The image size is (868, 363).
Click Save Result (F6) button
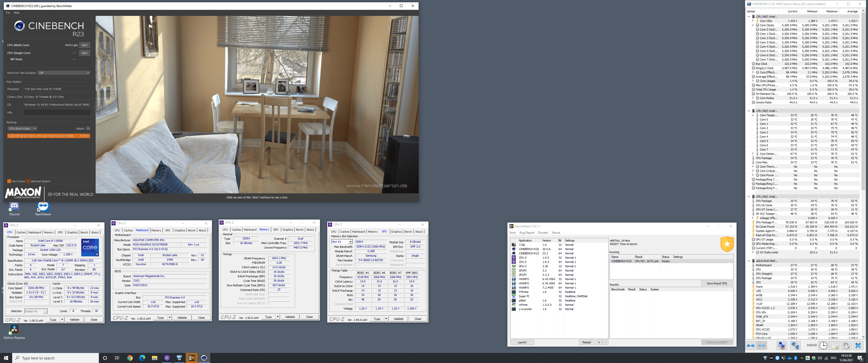click(717, 284)
